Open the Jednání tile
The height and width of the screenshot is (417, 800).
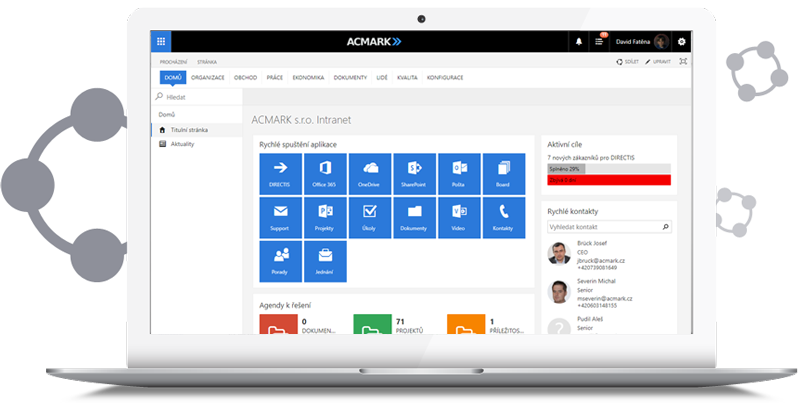point(324,262)
